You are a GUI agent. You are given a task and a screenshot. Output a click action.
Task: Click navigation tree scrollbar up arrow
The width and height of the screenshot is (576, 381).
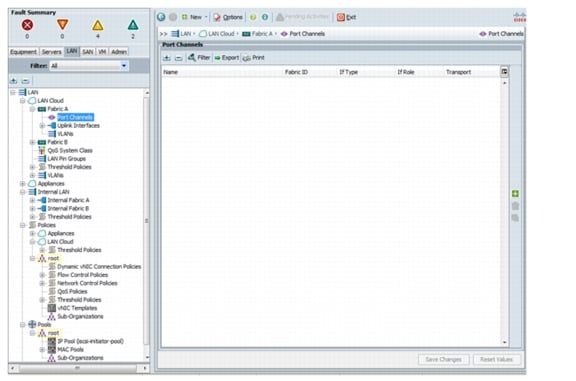(147, 93)
